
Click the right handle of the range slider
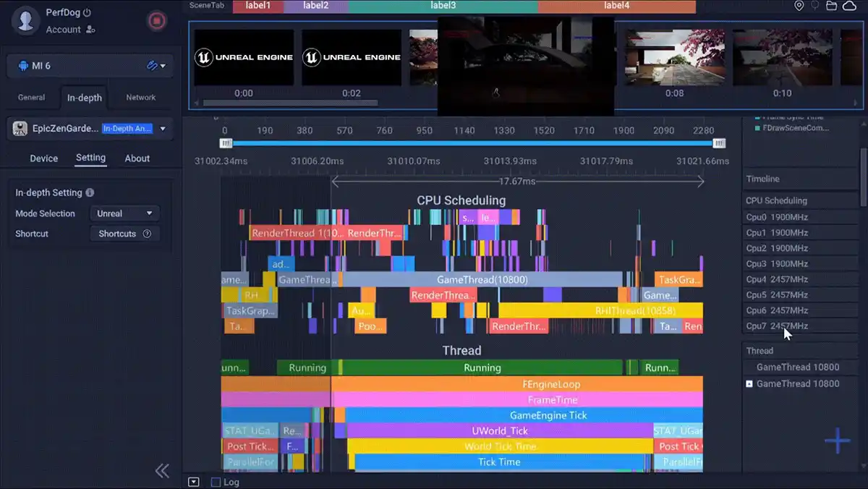click(x=718, y=143)
